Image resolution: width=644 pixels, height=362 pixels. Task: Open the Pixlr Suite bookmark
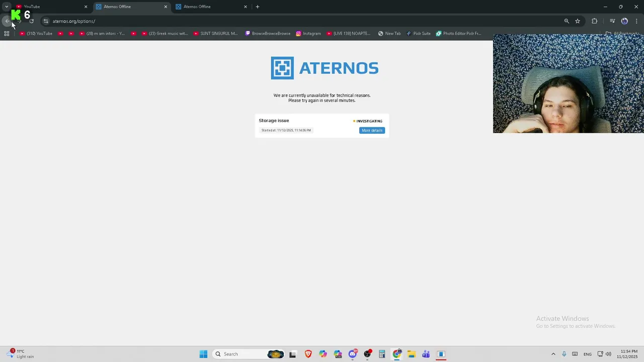(419, 34)
